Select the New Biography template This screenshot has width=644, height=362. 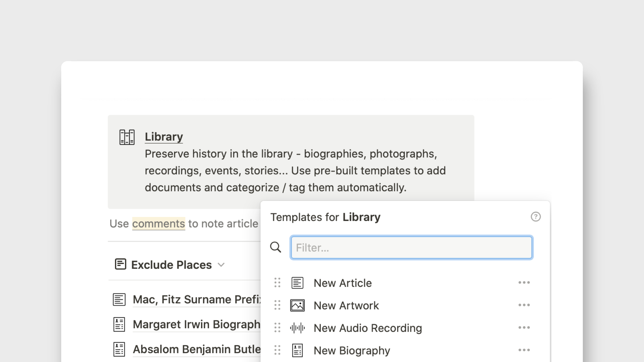coord(352,351)
